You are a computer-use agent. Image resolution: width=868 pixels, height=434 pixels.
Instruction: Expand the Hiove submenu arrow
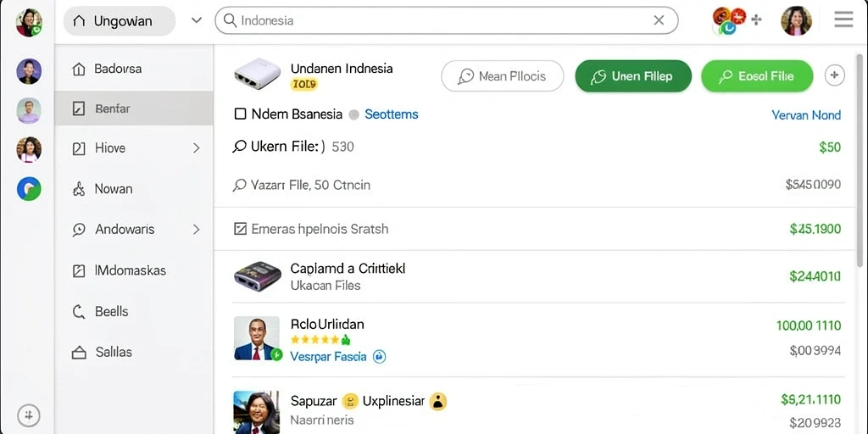pos(196,147)
